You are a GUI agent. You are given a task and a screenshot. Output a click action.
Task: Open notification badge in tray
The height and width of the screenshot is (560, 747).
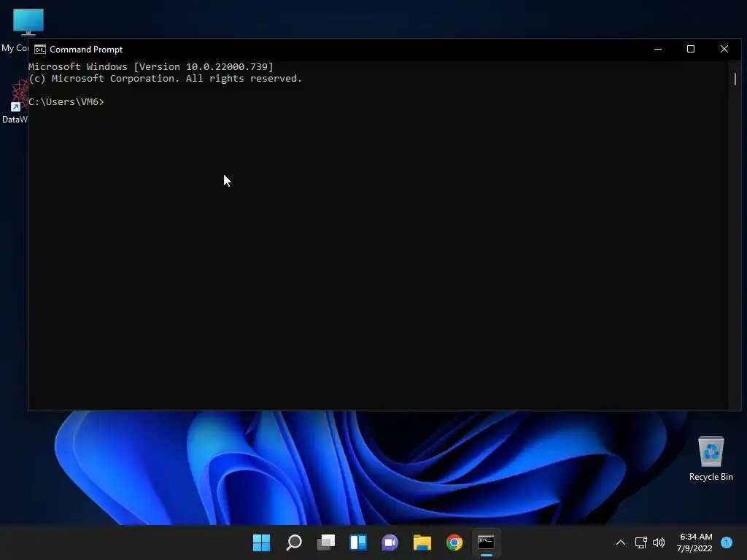point(727,542)
